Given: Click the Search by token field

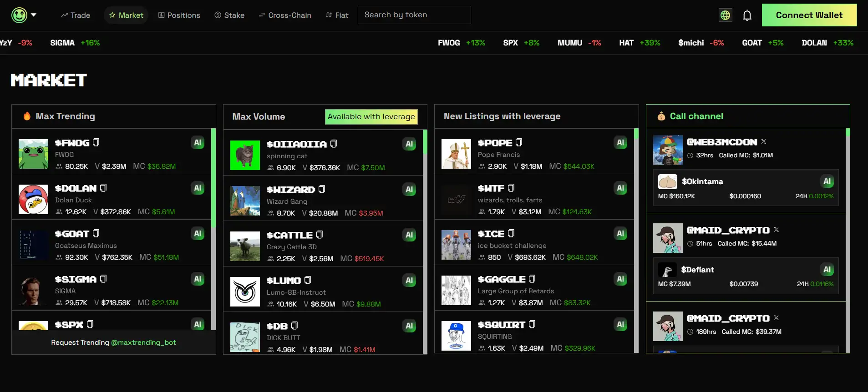Looking at the screenshot, I should coord(414,15).
